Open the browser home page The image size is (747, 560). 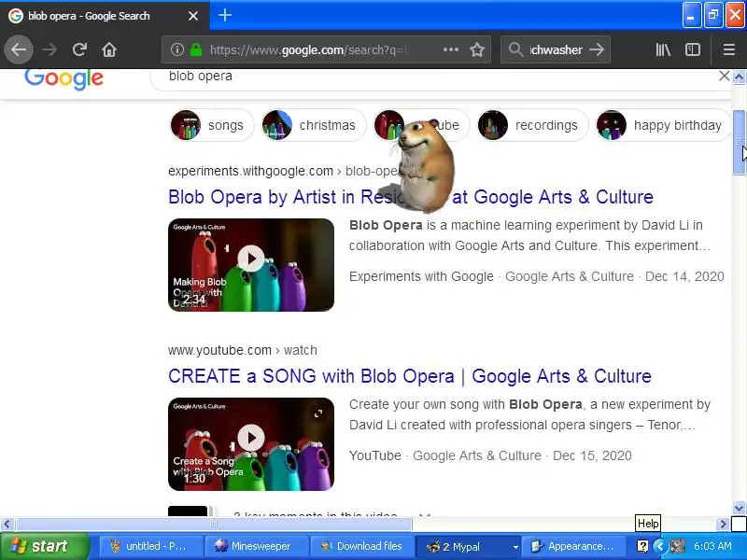[x=109, y=49]
